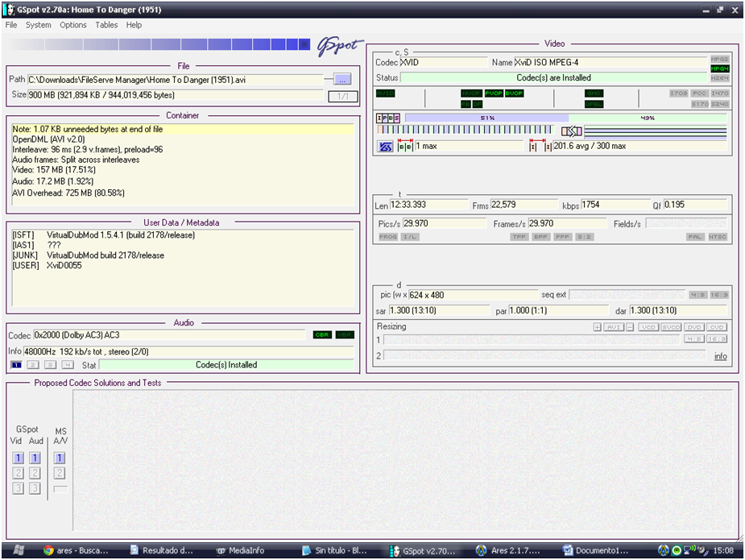Click the B-frame distance icon
The width and height of the screenshot is (745, 560).
coord(405,146)
